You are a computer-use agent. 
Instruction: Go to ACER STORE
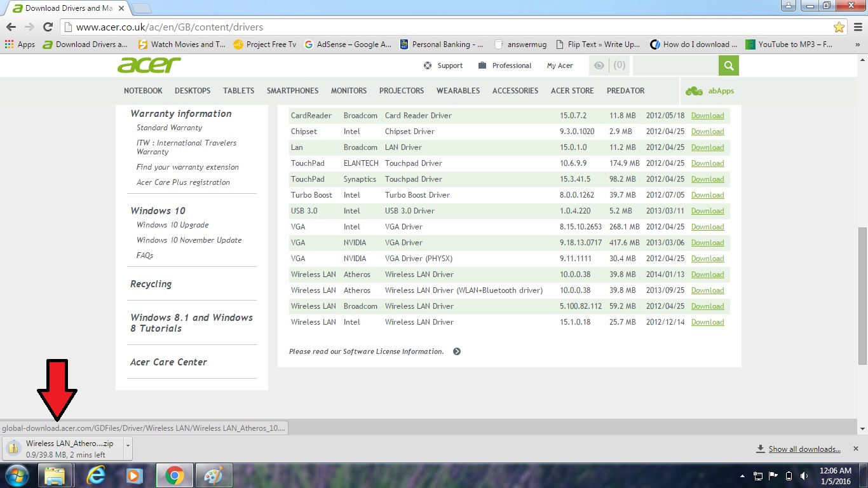click(x=573, y=91)
